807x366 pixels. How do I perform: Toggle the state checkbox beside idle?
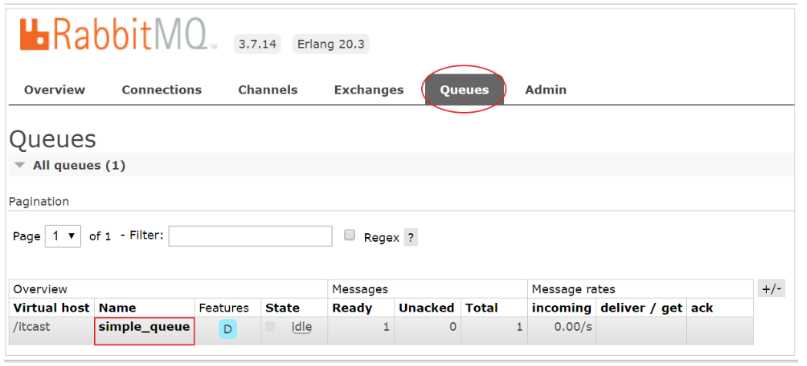pyautogui.click(x=270, y=326)
